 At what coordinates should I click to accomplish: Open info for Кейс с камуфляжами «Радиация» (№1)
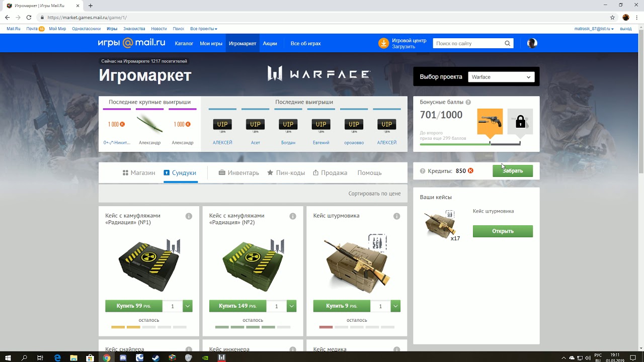pos(189,216)
